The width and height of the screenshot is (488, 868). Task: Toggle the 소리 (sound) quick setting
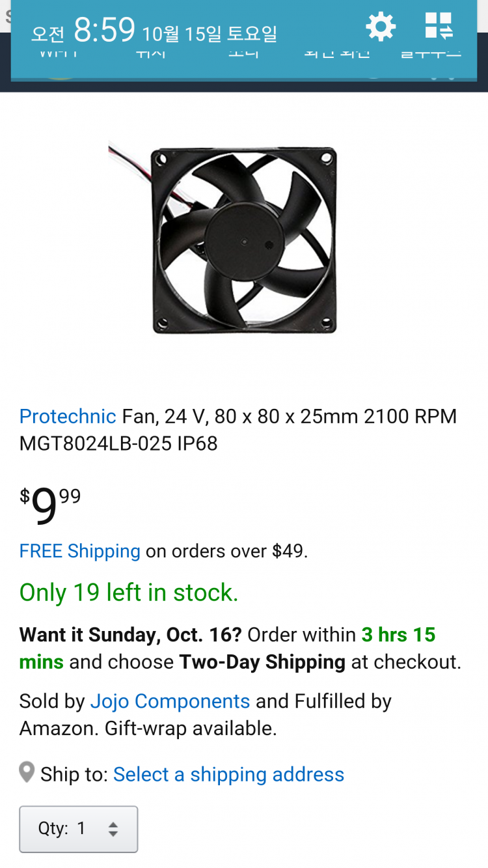243,53
